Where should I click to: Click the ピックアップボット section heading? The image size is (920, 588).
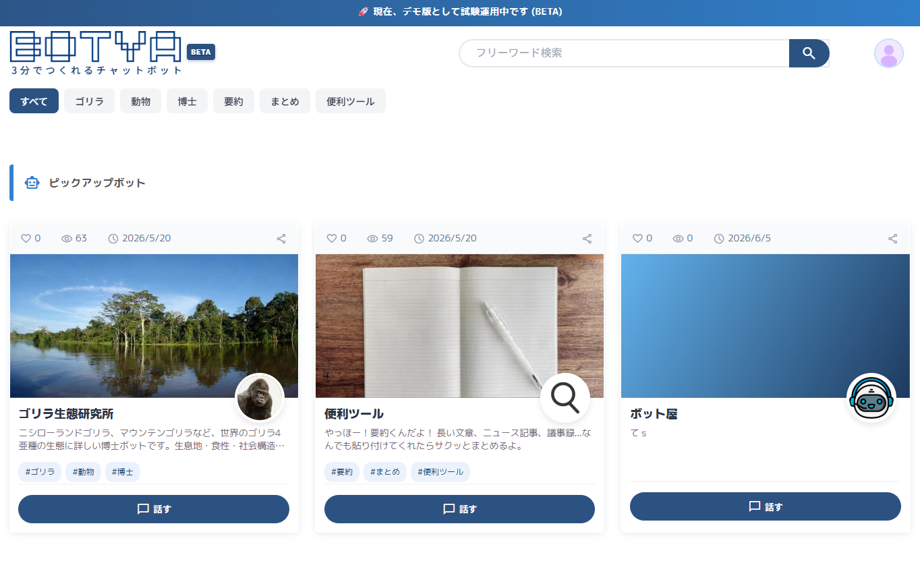coord(97,183)
